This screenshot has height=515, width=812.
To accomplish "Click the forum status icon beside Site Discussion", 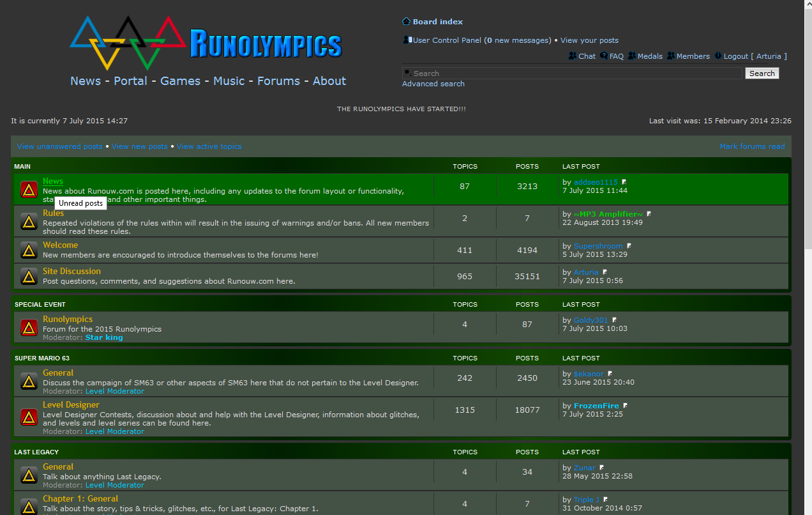I will click(29, 276).
